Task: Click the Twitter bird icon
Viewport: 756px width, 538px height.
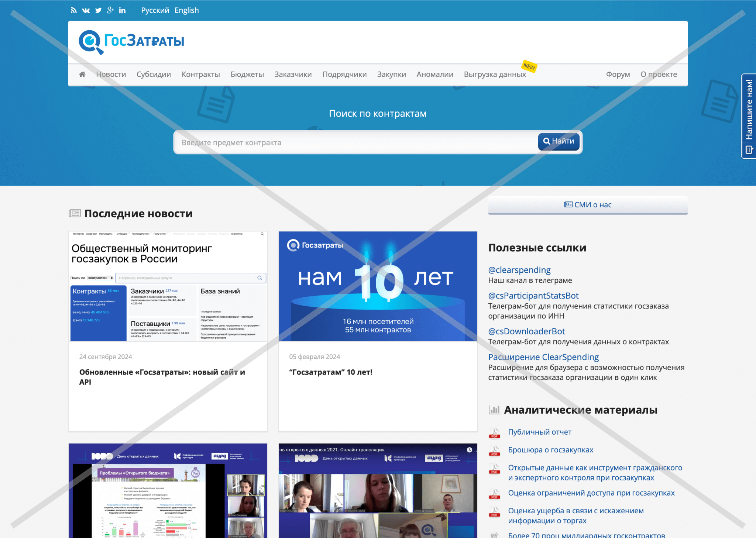Action: [98, 10]
